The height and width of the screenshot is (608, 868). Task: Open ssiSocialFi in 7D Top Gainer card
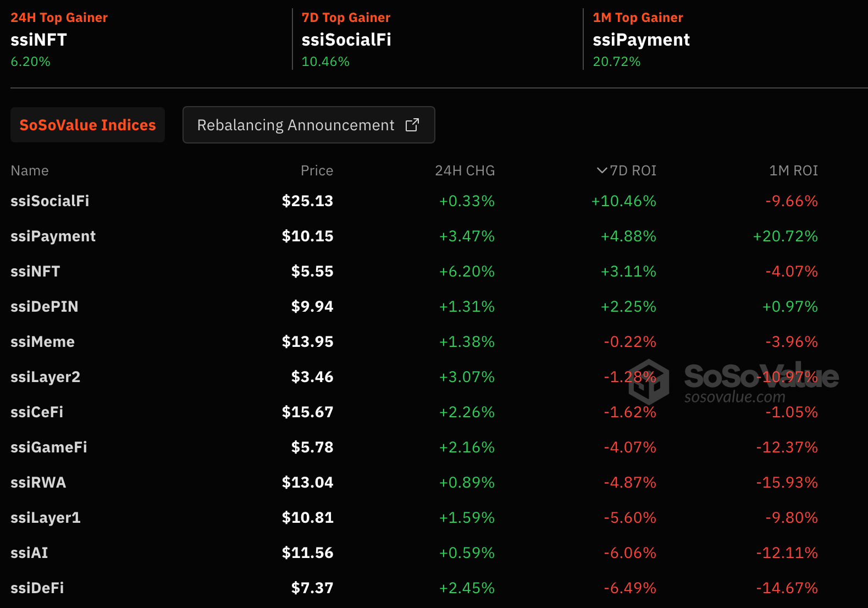346,40
